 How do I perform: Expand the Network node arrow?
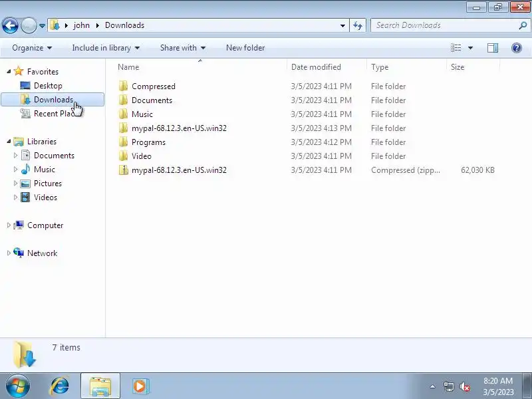coord(9,253)
